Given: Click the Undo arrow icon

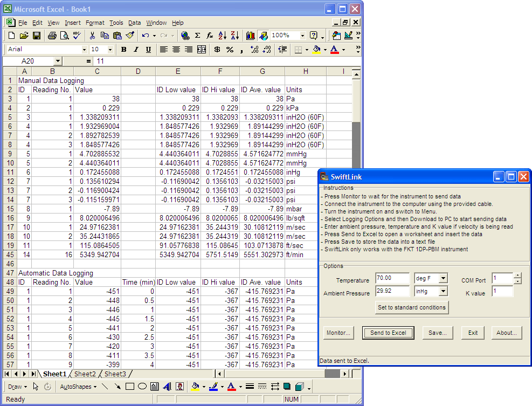Looking at the screenshot, I should 146,35.
